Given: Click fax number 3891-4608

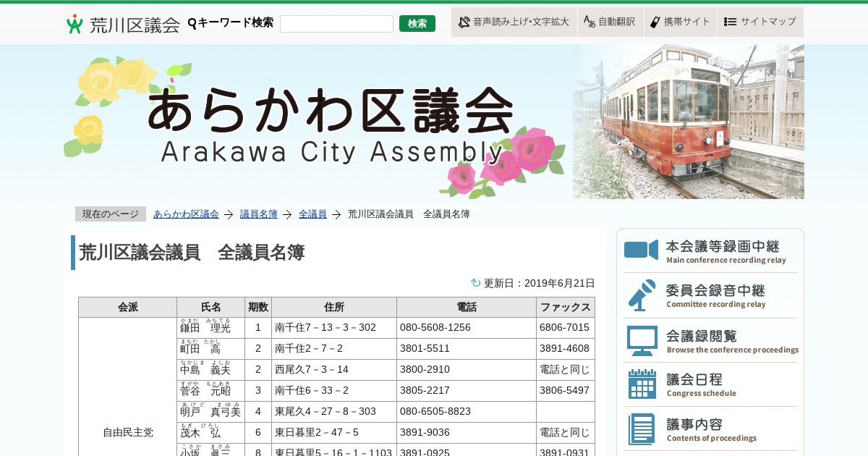Looking at the screenshot, I should [x=564, y=348].
